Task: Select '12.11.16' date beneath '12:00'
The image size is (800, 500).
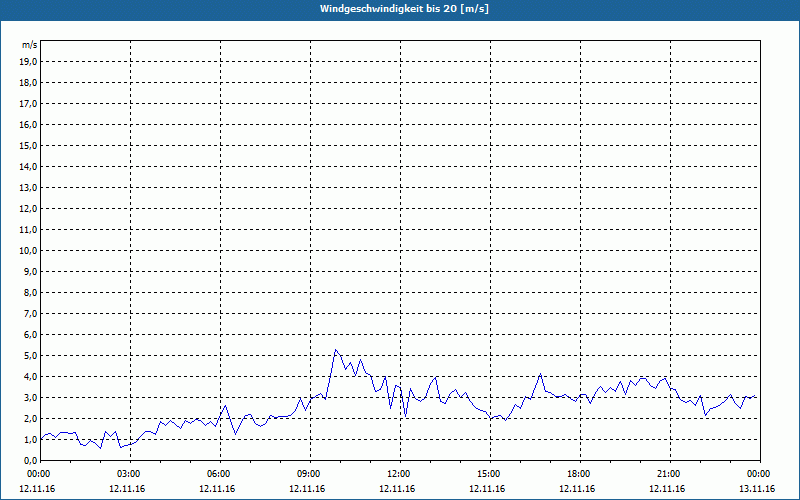Action: pyautogui.click(x=397, y=489)
